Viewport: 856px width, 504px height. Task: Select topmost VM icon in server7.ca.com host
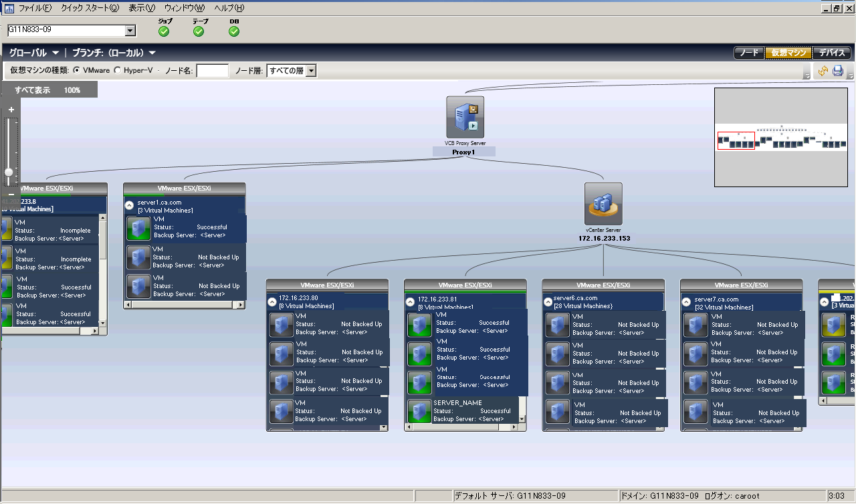click(x=695, y=325)
